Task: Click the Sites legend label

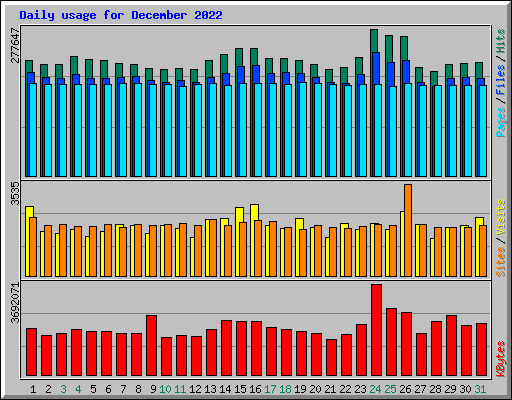Action: pos(501,262)
